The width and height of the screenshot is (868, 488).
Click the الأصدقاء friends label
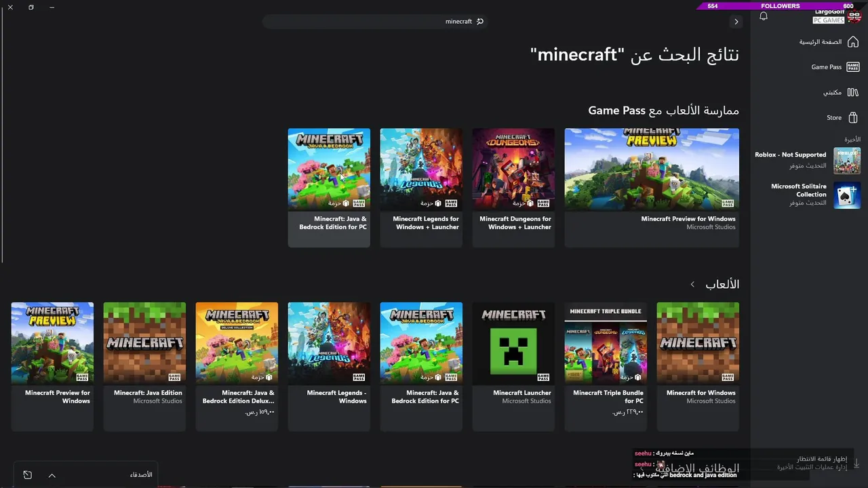pyautogui.click(x=141, y=474)
